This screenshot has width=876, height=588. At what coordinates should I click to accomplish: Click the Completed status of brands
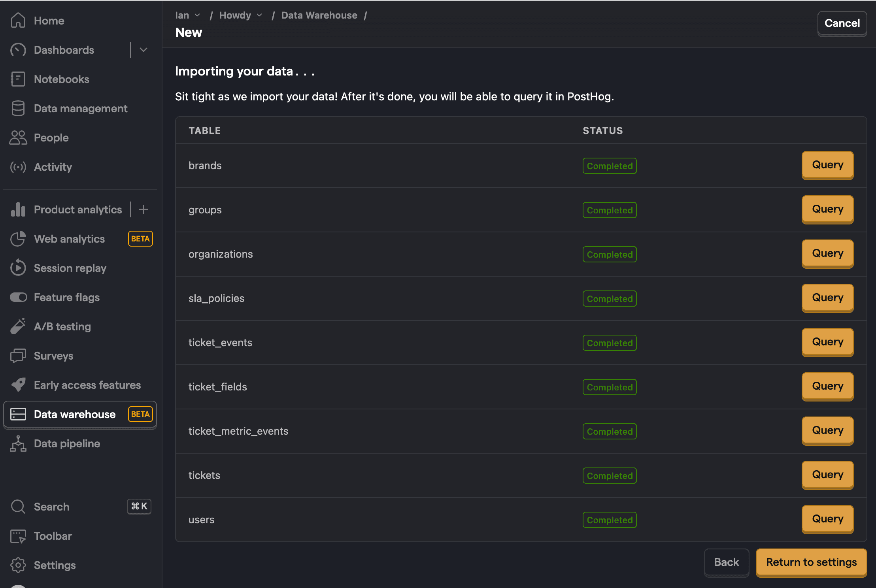click(x=610, y=166)
